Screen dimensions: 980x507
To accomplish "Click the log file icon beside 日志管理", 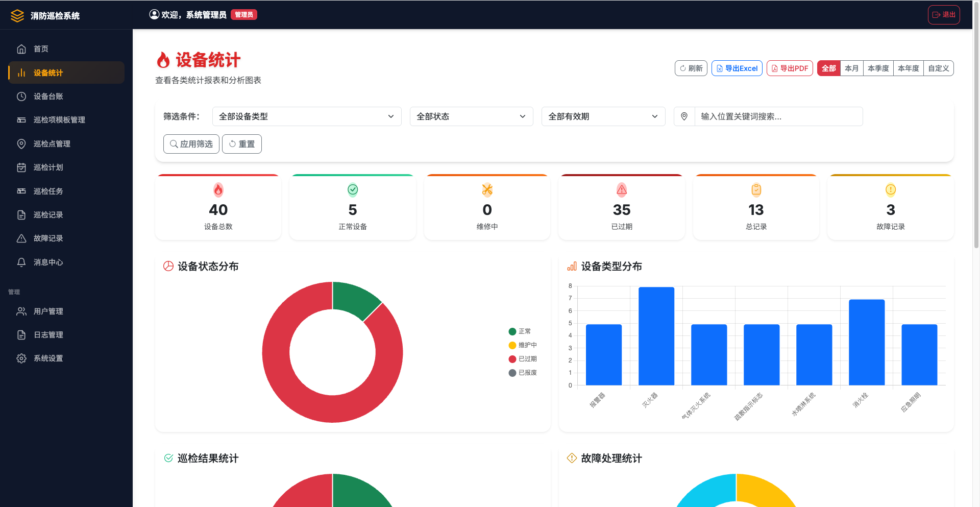I will pos(21,335).
